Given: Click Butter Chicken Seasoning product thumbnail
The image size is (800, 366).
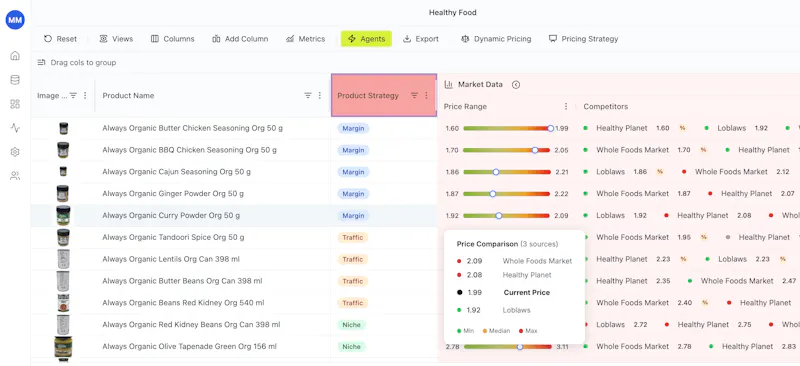Looking at the screenshot, I should pyautogui.click(x=63, y=128).
